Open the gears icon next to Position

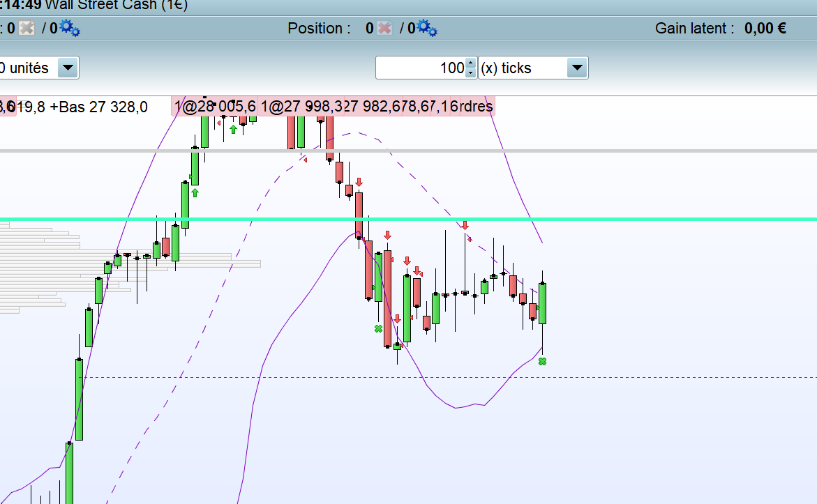point(427,28)
